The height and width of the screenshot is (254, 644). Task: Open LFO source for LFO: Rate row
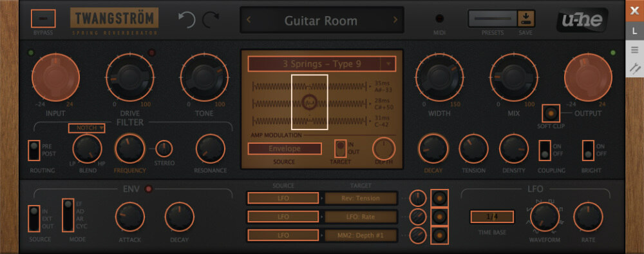pos(283,217)
